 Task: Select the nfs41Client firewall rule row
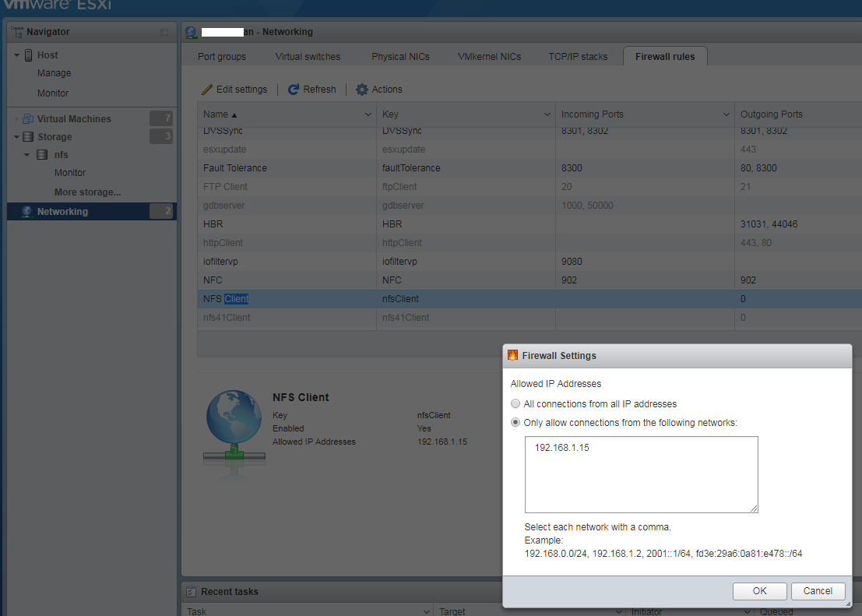(x=530, y=318)
